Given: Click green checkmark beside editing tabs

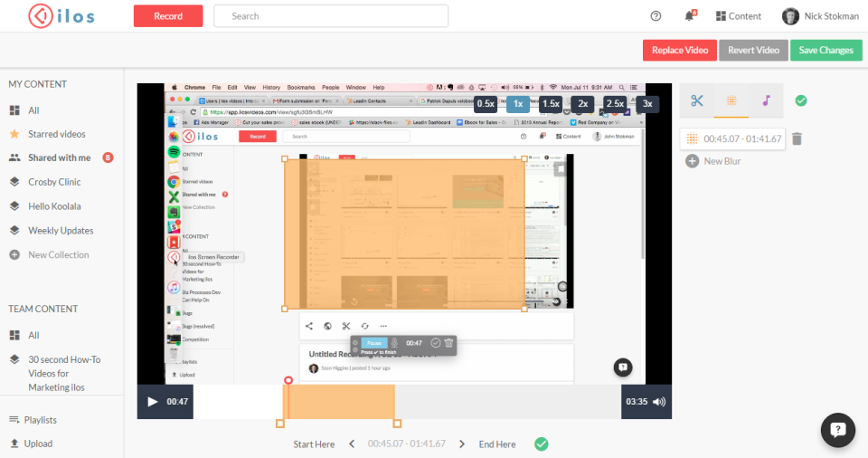Looking at the screenshot, I should (x=801, y=100).
